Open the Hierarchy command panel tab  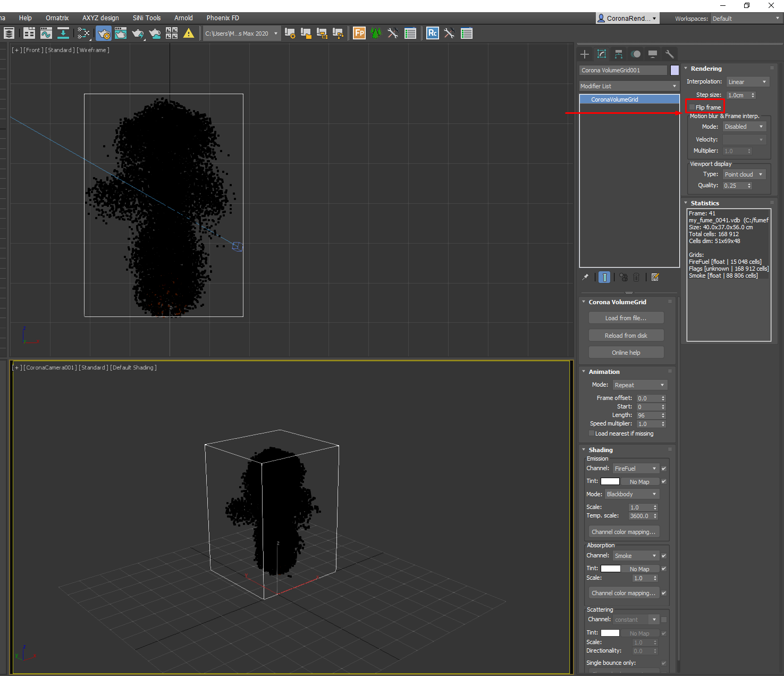(x=619, y=54)
